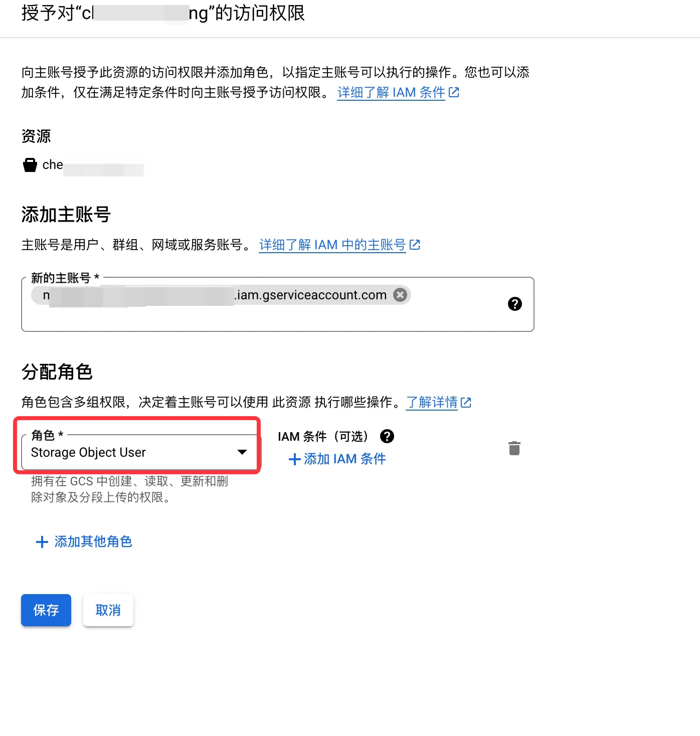The image size is (700, 736).
Task: Open help for new principals field
Action: (x=514, y=304)
